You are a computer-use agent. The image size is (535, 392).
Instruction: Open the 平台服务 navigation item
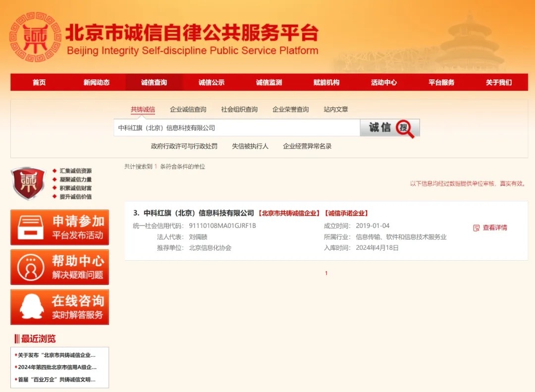point(441,82)
